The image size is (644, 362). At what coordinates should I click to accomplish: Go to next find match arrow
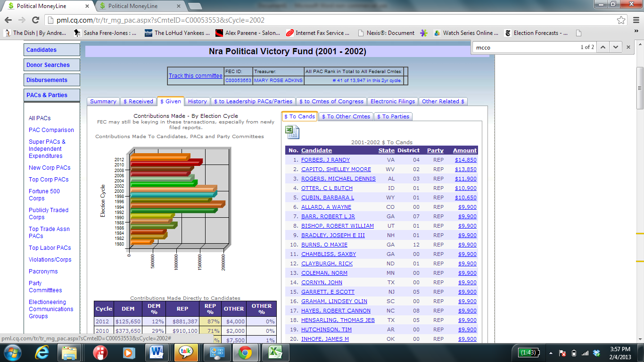point(615,47)
